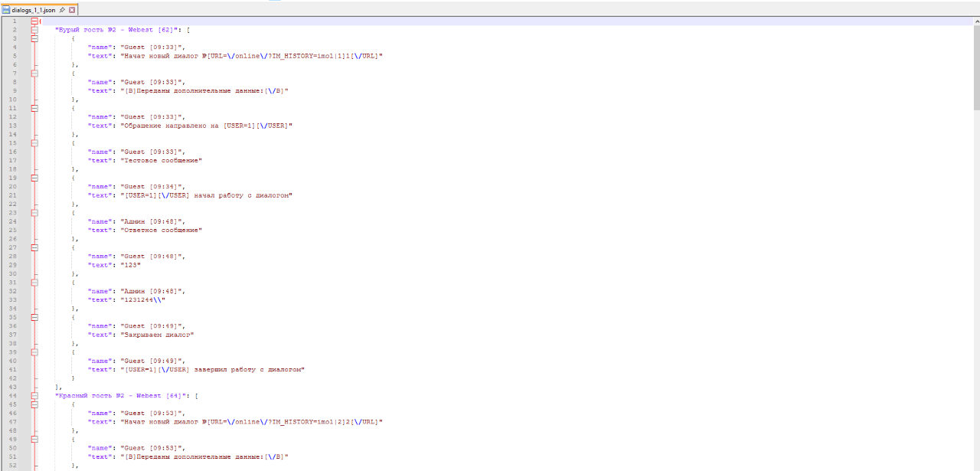Fold the object block on line 49

(34, 440)
